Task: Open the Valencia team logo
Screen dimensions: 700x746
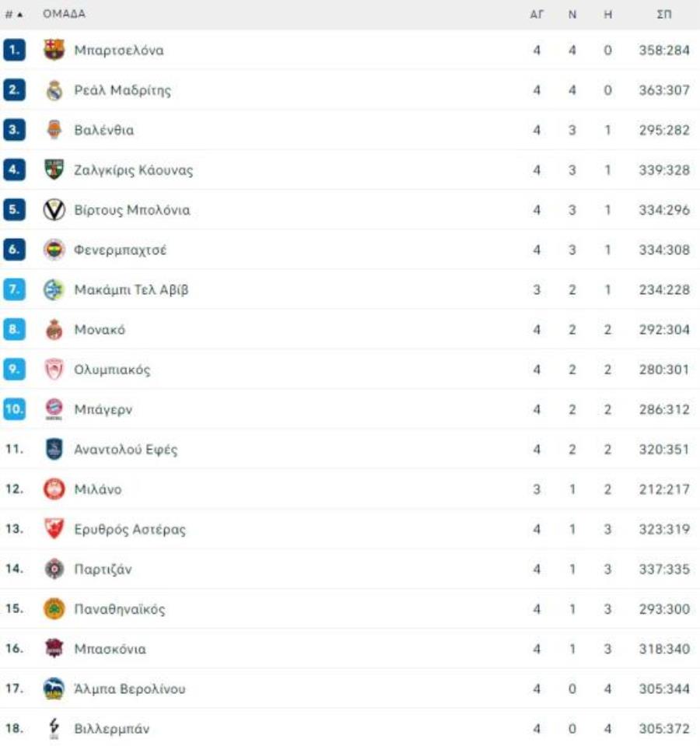Action: (x=54, y=129)
